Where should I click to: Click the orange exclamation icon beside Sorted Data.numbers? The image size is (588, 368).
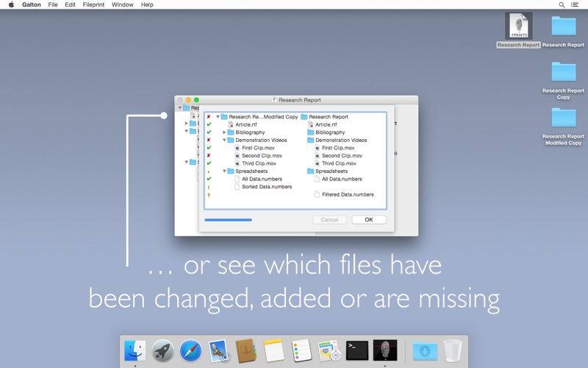(x=209, y=187)
